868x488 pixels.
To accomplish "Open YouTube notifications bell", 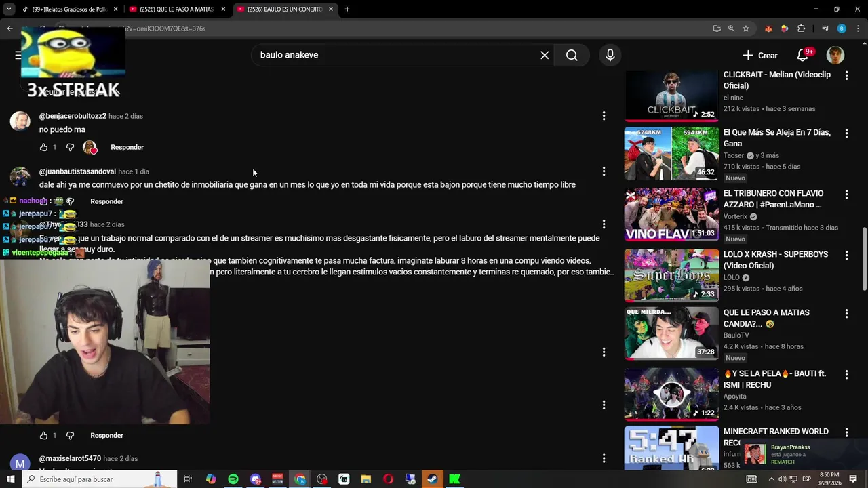I will click(803, 56).
